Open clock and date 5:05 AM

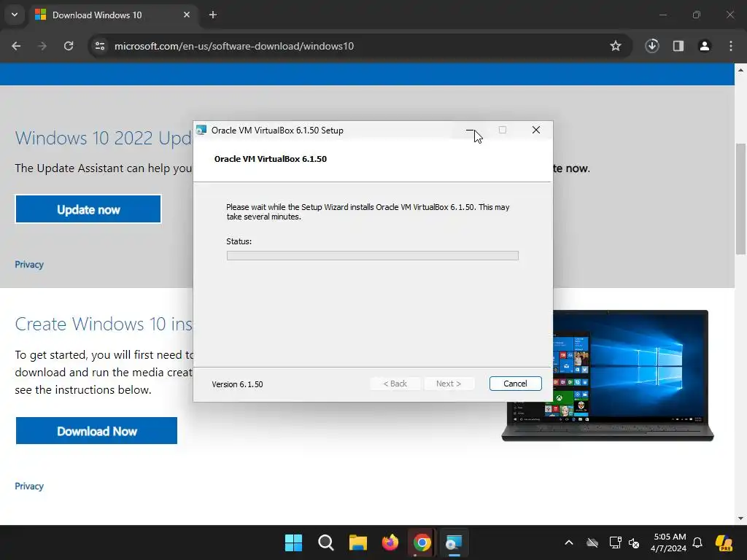[670, 542]
